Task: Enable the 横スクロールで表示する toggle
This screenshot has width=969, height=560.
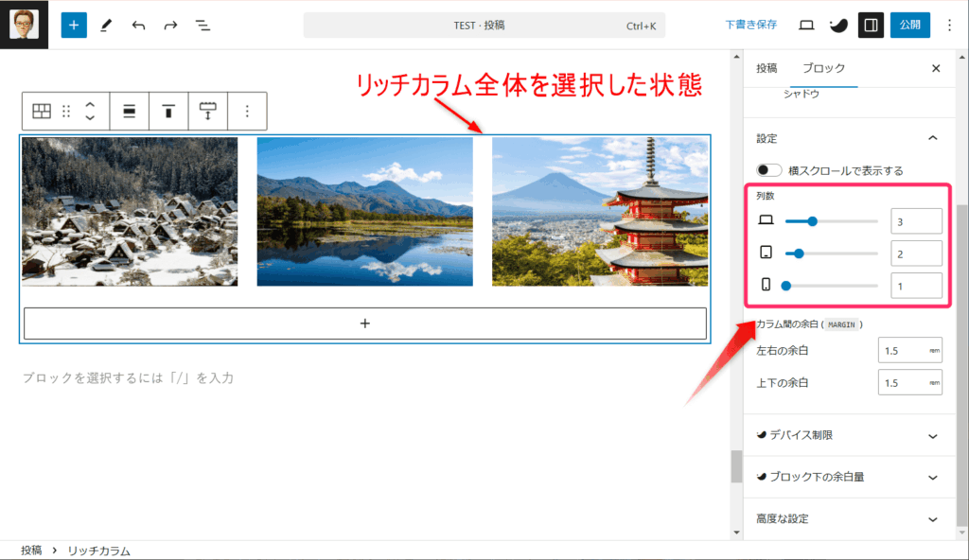Action: coord(769,170)
